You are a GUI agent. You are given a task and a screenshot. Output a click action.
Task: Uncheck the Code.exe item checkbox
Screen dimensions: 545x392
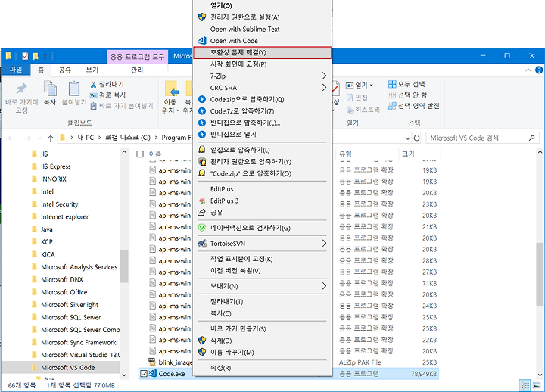(x=143, y=374)
